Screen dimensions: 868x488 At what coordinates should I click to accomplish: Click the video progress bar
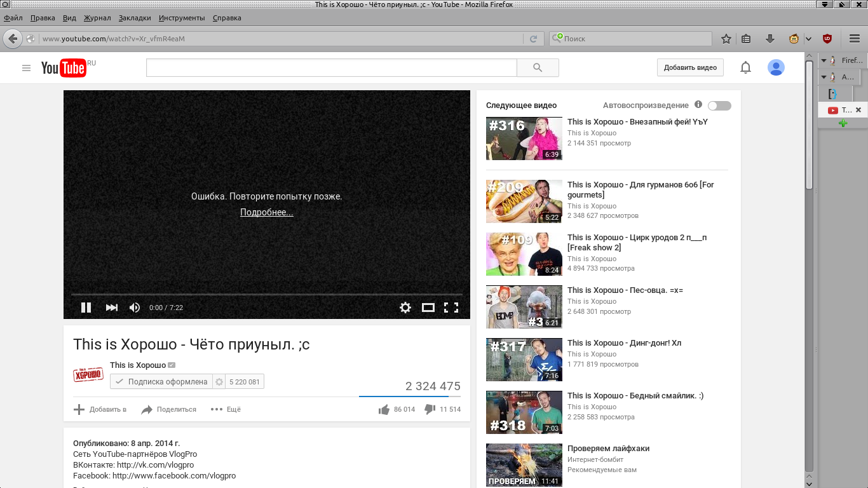coord(267,295)
